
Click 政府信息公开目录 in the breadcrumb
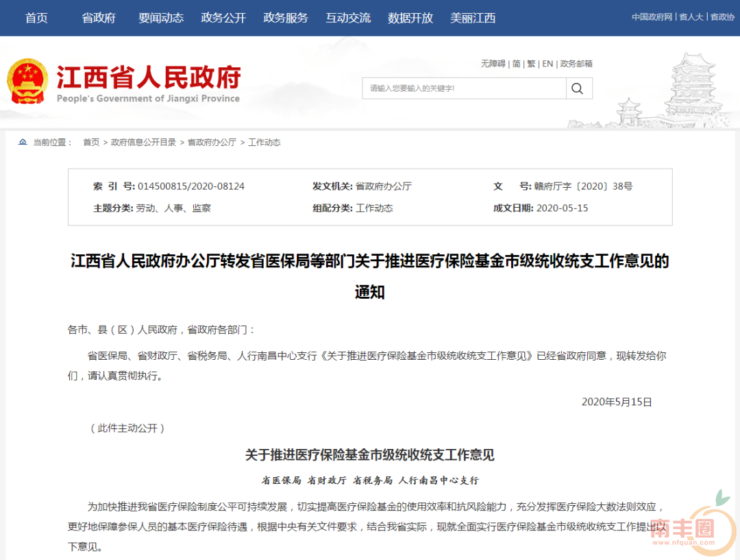click(144, 143)
